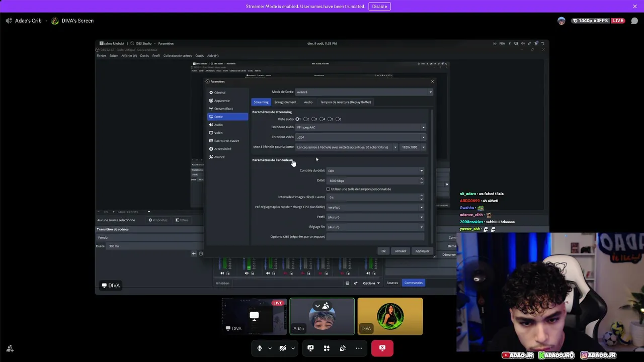Open the Avancé section in the settings sidebar

tap(228, 157)
